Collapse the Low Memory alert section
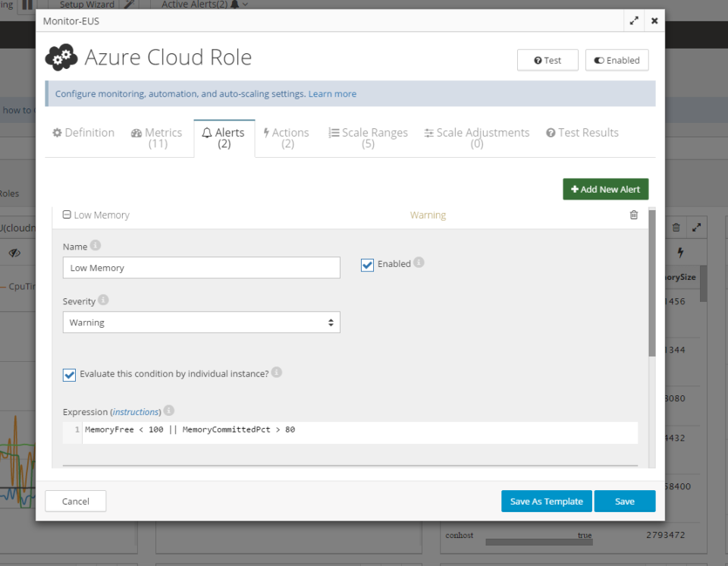The width and height of the screenshot is (728, 566). (67, 215)
